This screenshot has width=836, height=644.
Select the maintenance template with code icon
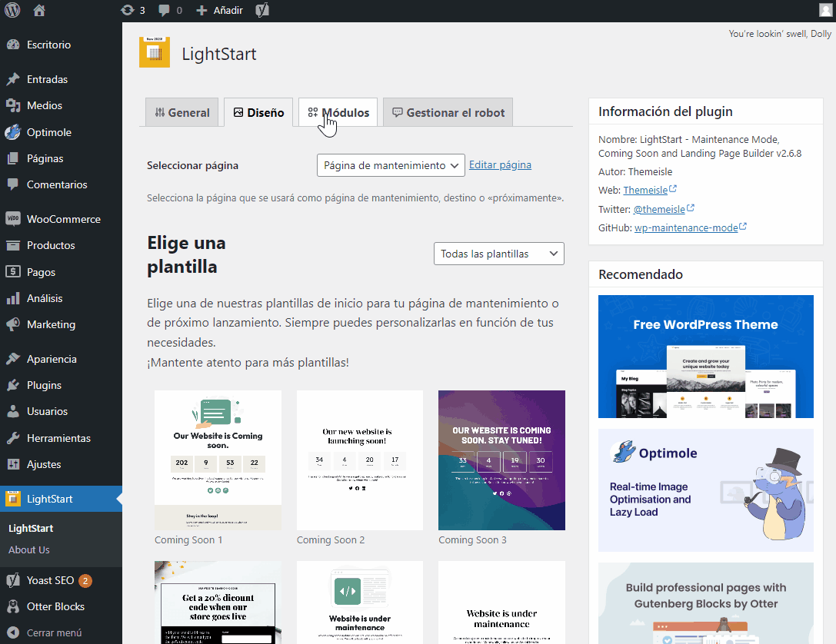point(360,603)
